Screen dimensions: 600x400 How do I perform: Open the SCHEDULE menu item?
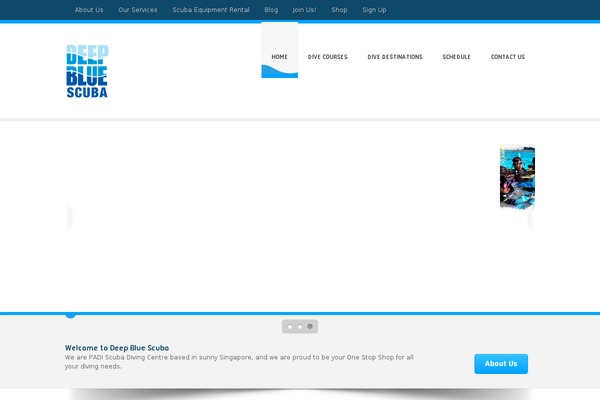tap(457, 57)
